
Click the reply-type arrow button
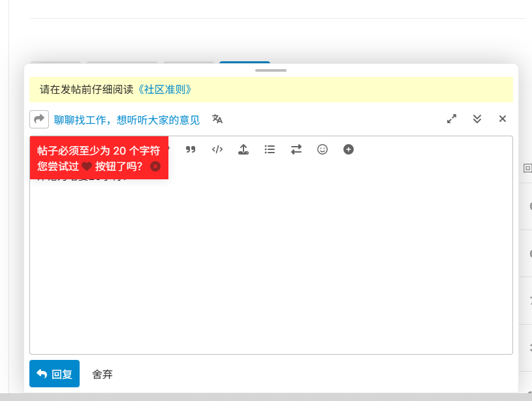tap(39, 119)
